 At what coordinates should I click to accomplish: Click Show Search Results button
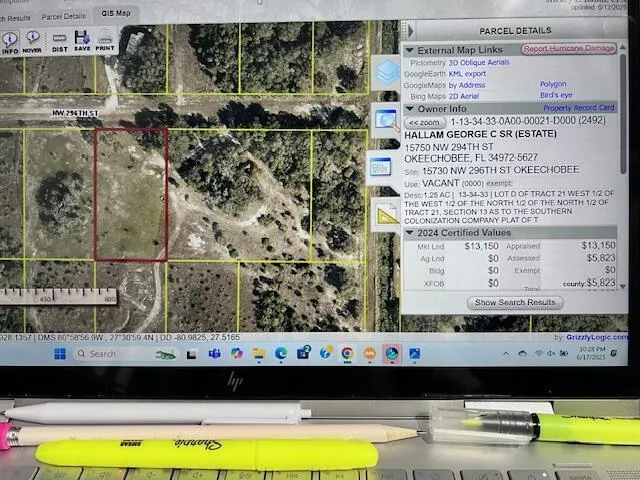(x=515, y=302)
